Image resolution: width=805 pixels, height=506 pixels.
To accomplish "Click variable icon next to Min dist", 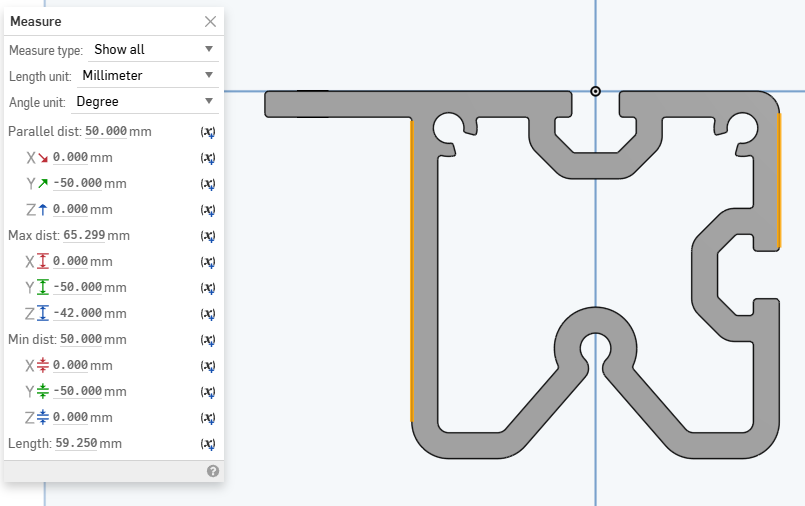I will (x=208, y=340).
